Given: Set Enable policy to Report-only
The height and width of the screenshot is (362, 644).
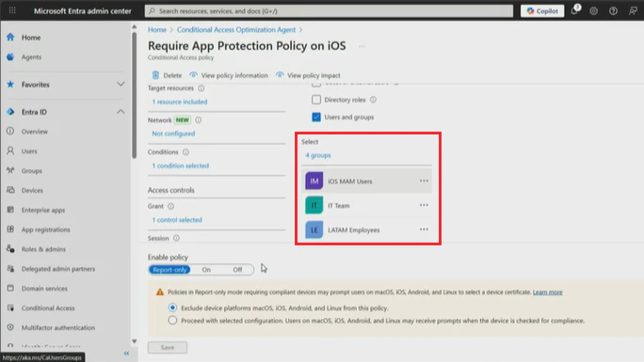Looking at the screenshot, I should pyautogui.click(x=169, y=269).
